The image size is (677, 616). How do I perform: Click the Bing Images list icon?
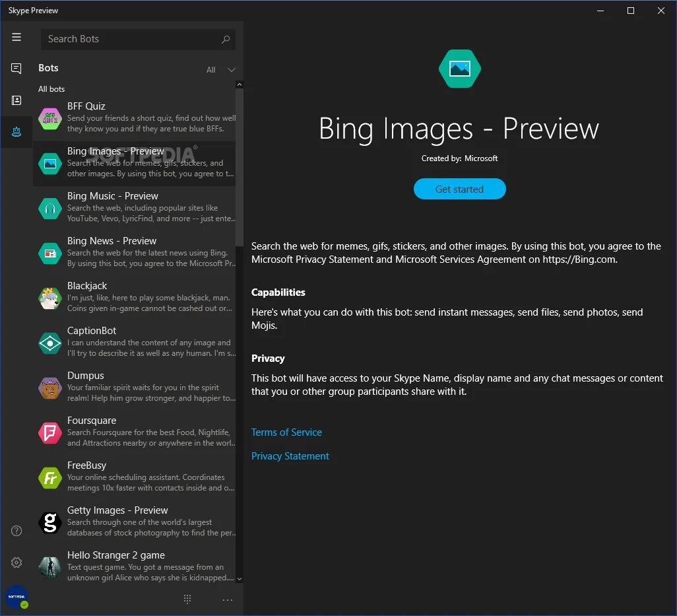50,164
